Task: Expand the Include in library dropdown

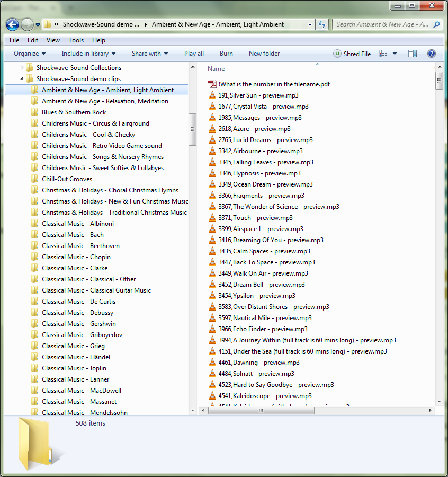Action: (88, 54)
